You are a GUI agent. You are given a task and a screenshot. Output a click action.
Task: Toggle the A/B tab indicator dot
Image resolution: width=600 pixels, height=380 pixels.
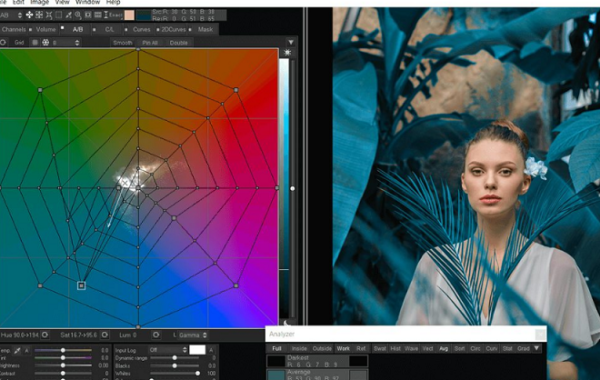pyautogui.click(x=63, y=28)
